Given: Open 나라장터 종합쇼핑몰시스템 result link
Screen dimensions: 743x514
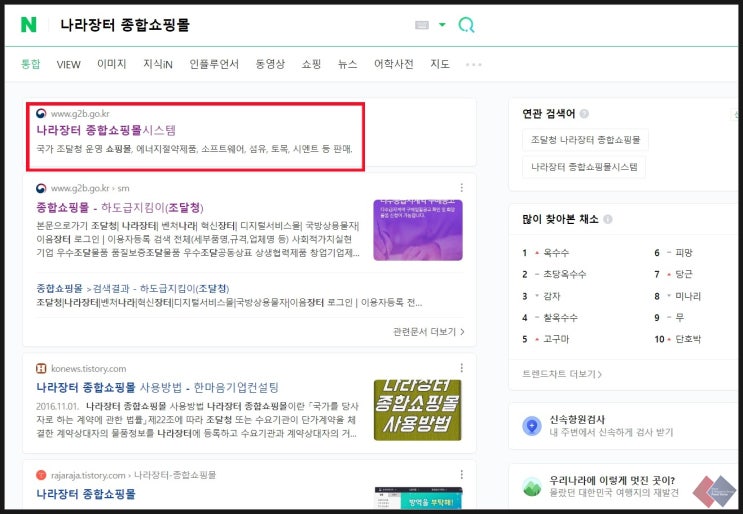Looking at the screenshot, I should (x=106, y=130).
